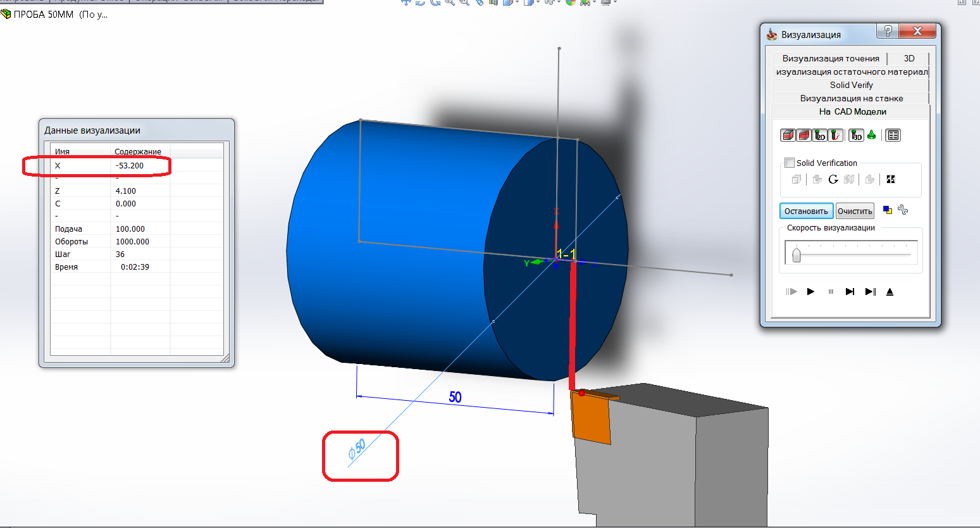
Task: Click the X value "-53.200"
Action: pos(130,166)
